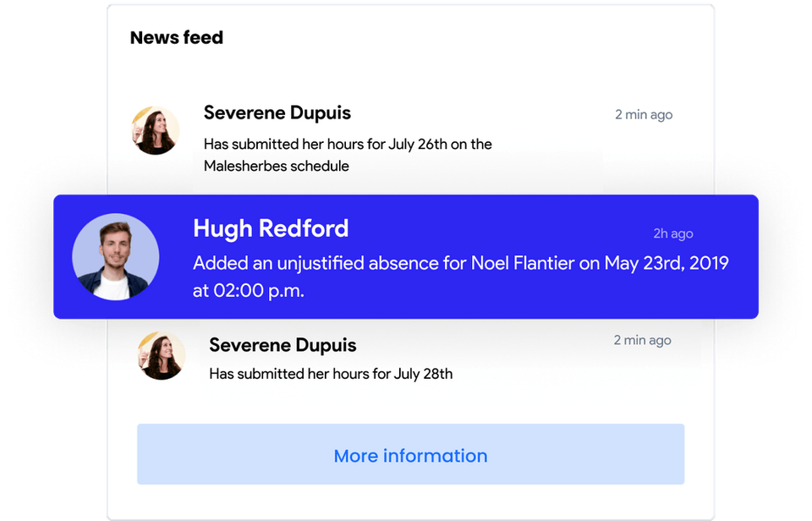Click Hugh Redford's profile photo
812x521 pixels.
(x=115, y=257)
